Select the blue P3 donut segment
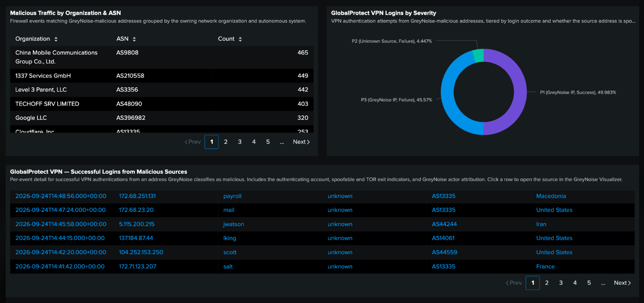 point(447,94)
